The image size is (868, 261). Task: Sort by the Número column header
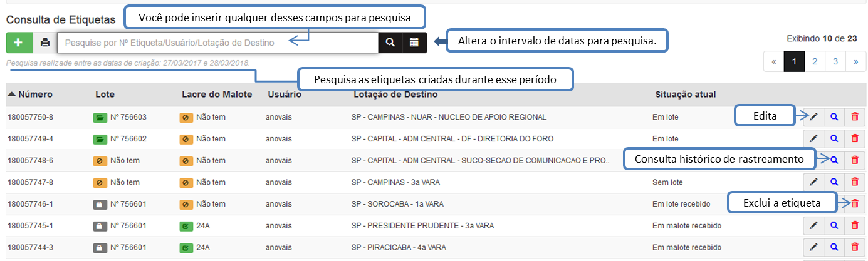point(30,95)
